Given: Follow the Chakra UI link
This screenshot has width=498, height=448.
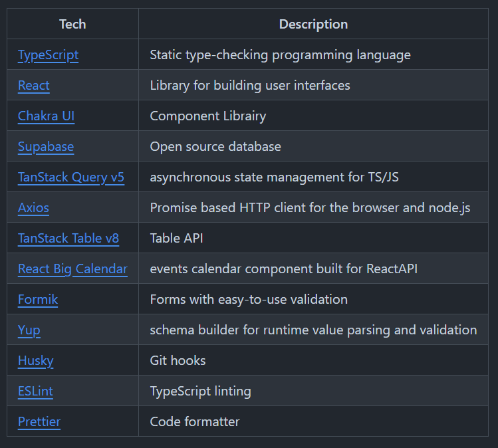Looking at the screenshot, I should pyautogui.click(x=46, y=116).
